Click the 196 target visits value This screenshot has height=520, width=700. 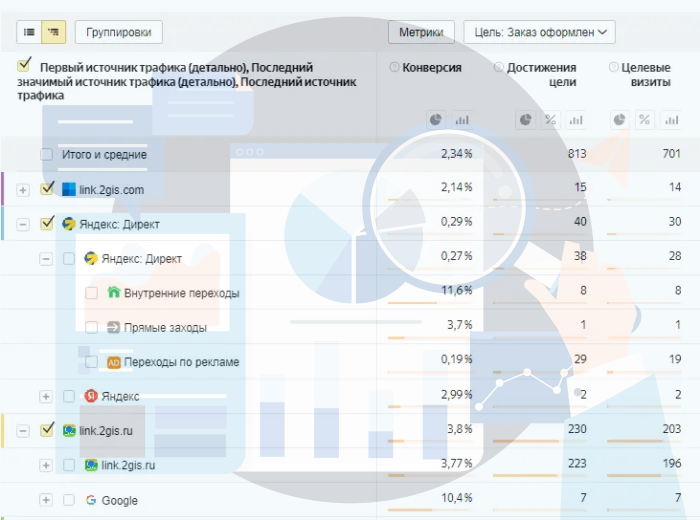point(671,463)
